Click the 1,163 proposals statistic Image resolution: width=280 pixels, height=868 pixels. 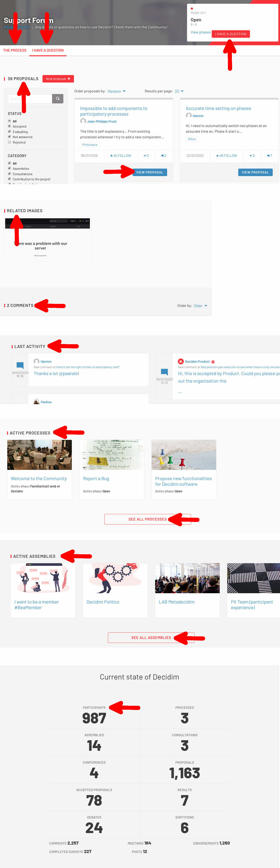click(184, 773)
